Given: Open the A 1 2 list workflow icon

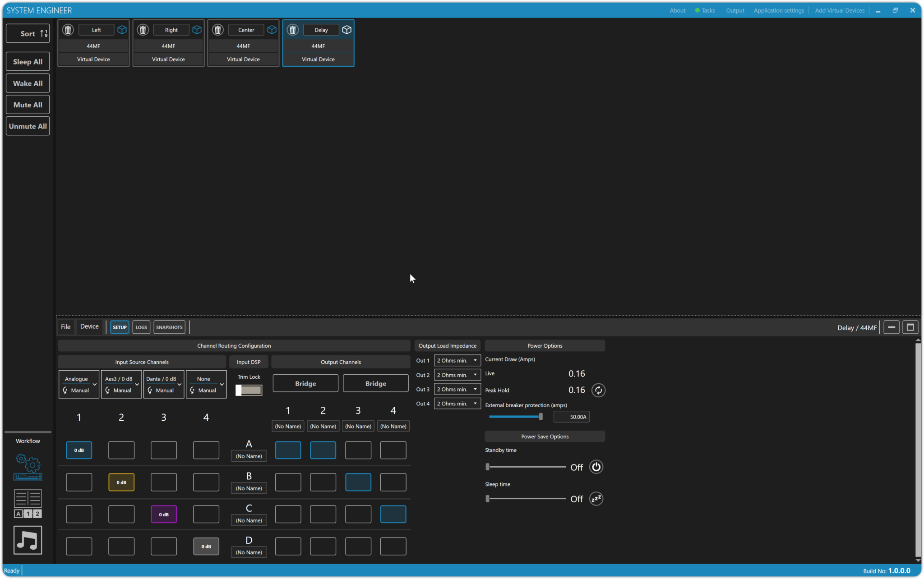Looking at the screenshot, I should pos(28,504).
